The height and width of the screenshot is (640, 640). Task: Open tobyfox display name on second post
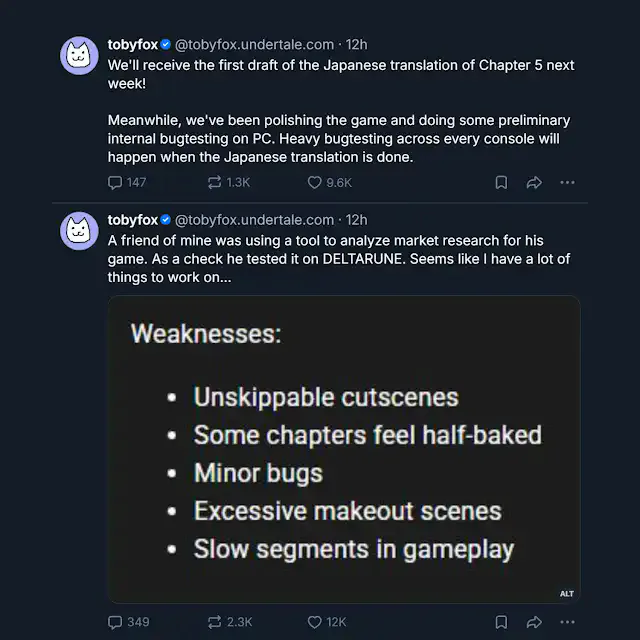[132, 219]
